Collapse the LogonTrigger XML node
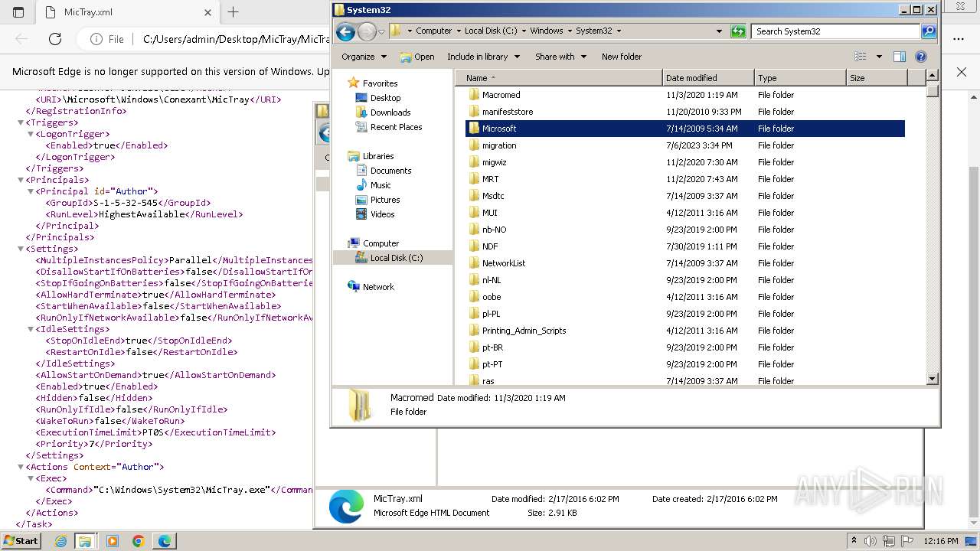The image size is (980, 551). pos(31,134)
